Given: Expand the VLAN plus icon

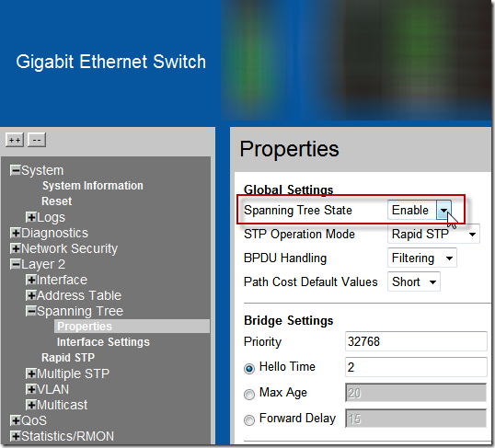Looking at the screenshot, I should coord(31,389).
